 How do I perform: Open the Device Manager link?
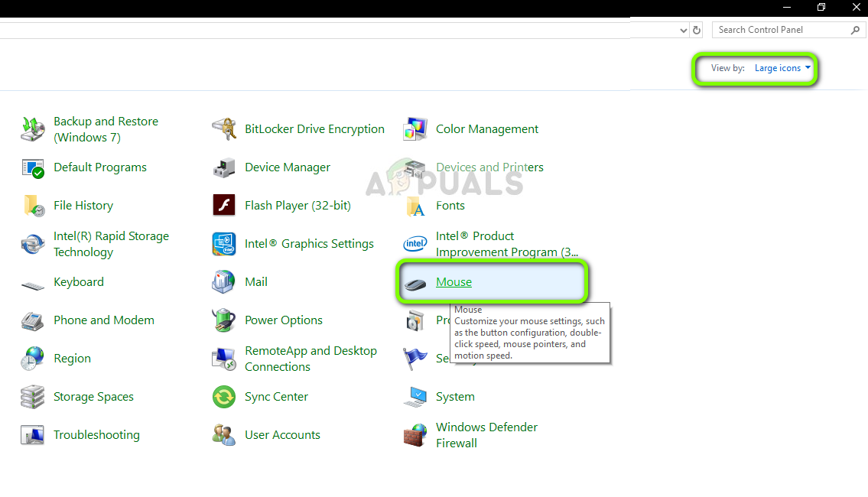[288, 167]
